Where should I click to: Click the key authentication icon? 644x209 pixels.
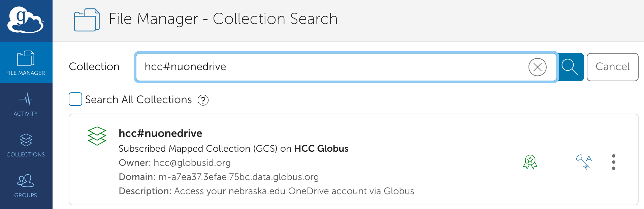584,162
